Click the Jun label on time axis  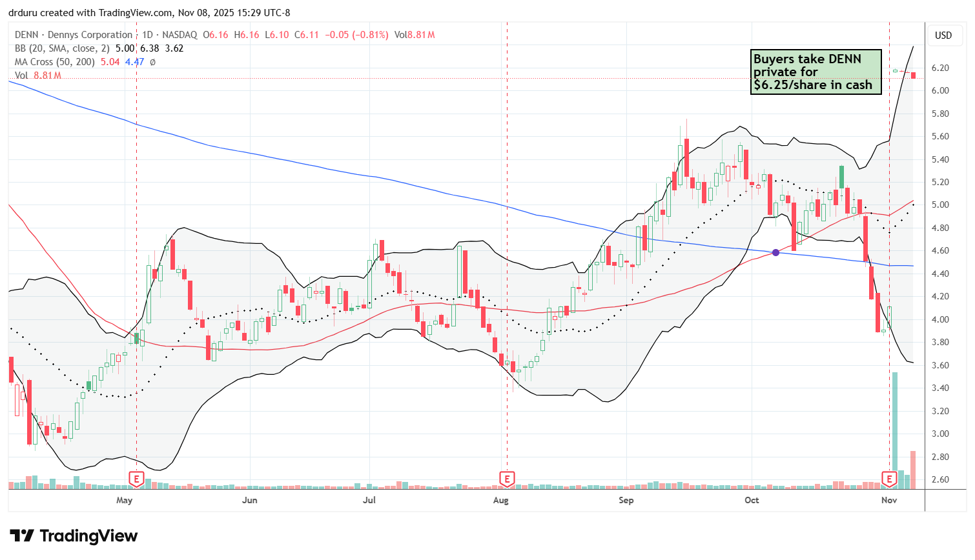pyautogui.click(x=249, y=500)
